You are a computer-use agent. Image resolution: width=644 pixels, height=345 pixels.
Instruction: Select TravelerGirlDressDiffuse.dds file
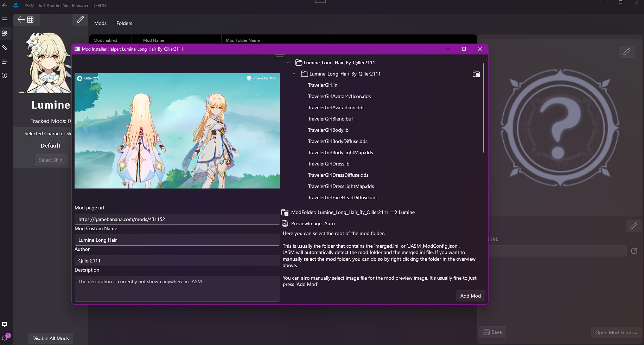pos(338,175)
